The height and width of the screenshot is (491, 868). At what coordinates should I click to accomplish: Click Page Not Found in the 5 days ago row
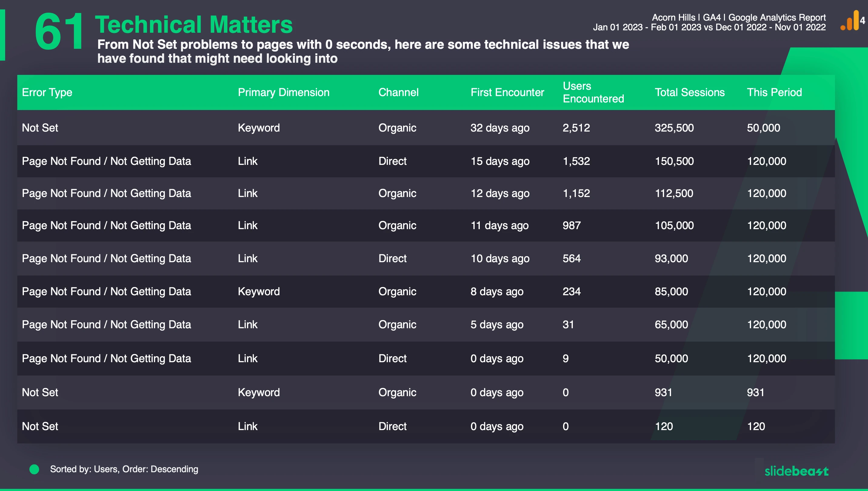pyautogui.click(x=106, y=324)
